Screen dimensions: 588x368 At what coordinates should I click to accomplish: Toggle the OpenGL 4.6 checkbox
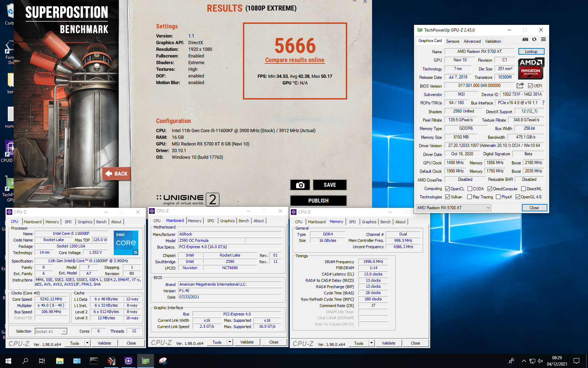tap(518, 197)
